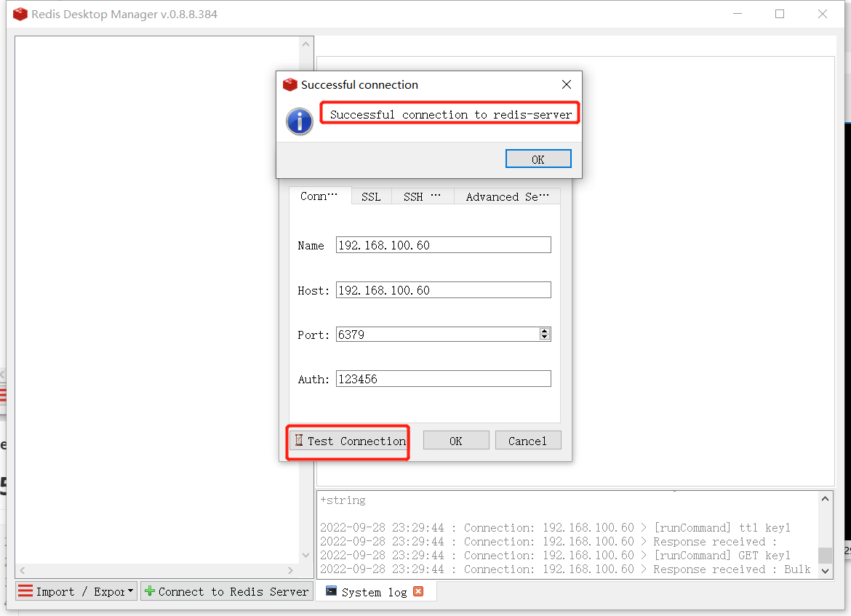The width and height of the screenshot is (851, 616).
Task: Click the Test Connection button
Action: [350, 441]
